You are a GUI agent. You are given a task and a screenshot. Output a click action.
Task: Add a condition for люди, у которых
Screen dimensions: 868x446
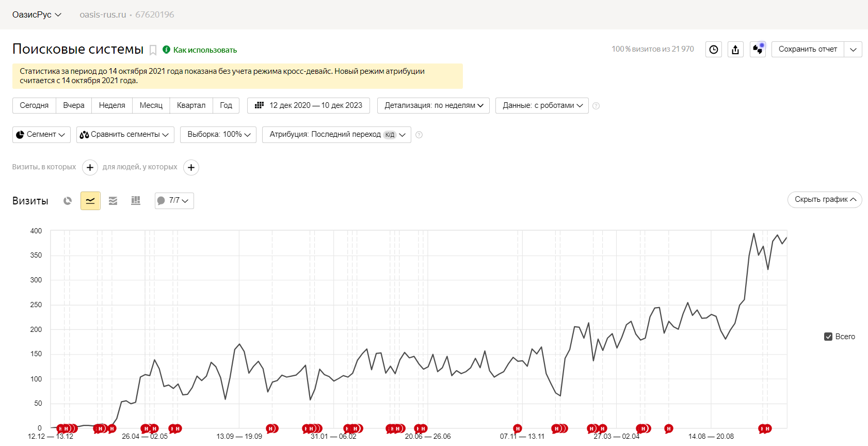click(191, 167)
